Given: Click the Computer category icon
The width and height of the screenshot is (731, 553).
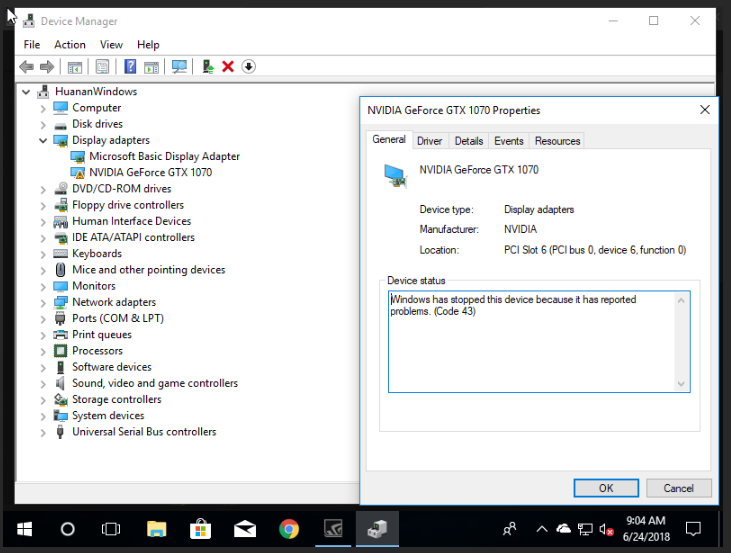Looking at the screenshot, I should coord(61,108).
